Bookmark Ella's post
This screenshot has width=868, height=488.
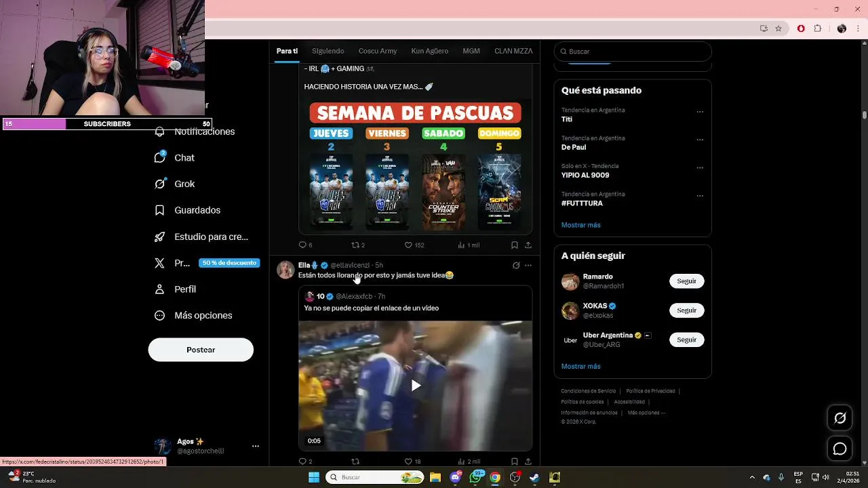pos(514,462)
